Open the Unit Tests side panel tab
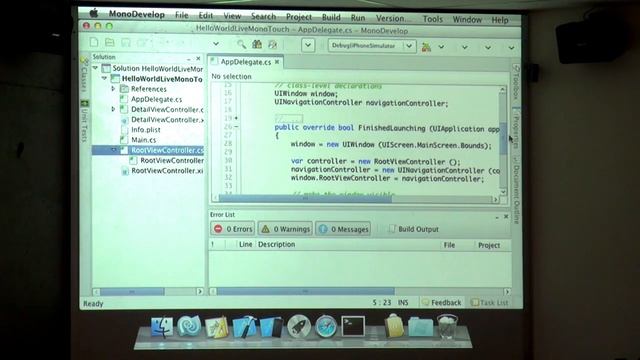The width and height of the screenshot is (640, 360). (84, 121)
